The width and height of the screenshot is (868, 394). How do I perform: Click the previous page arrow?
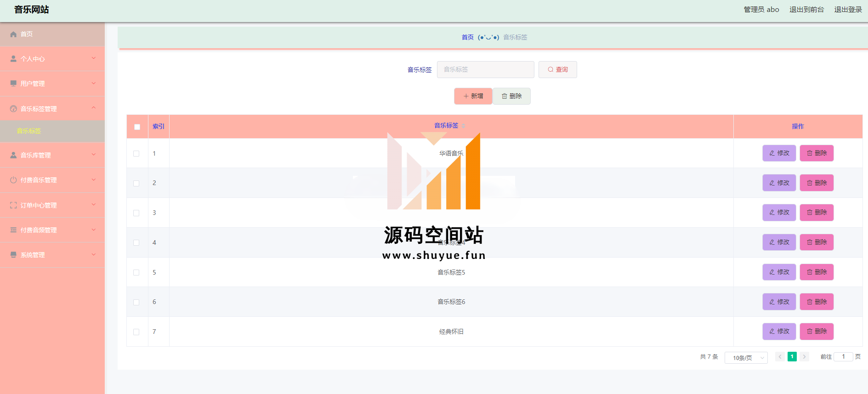coord(780,357)
